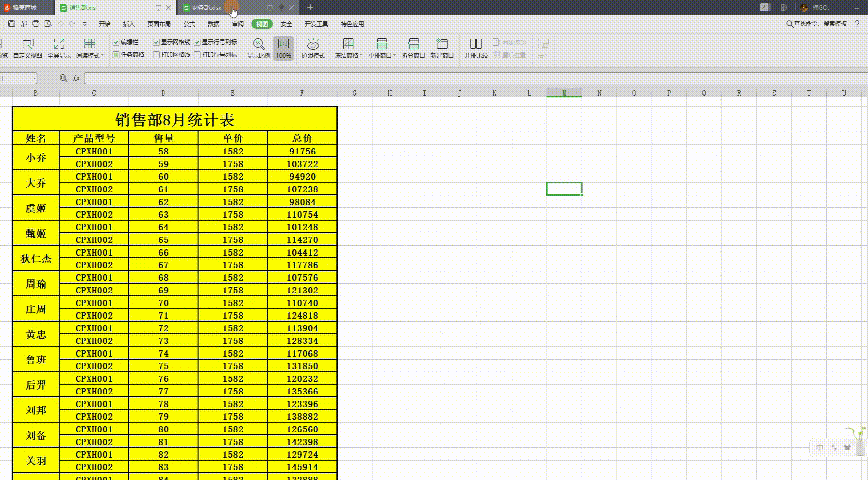Select the 总价 header cell

[302, 138]
